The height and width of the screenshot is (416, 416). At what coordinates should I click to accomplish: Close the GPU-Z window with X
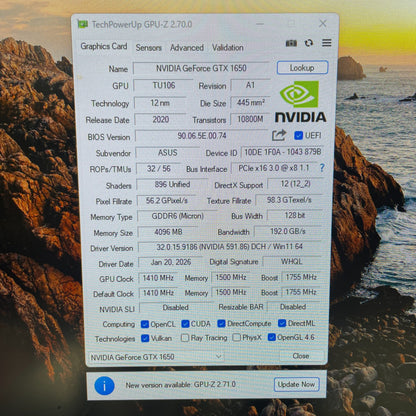click(323, 23)
